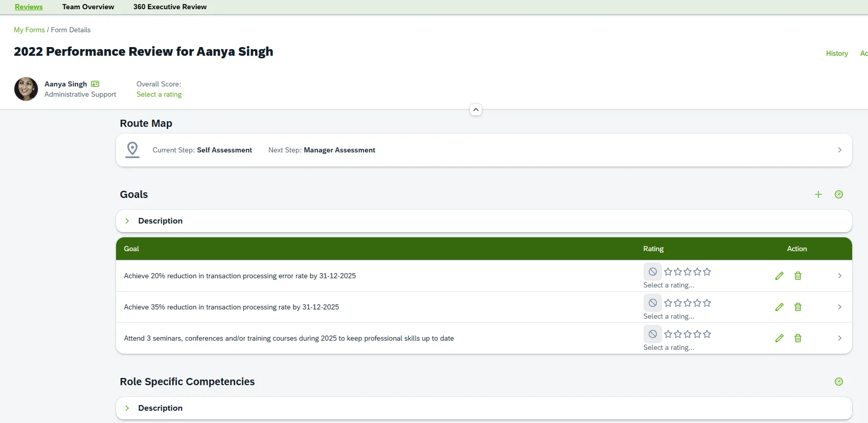Viewport: 868px width, 423px height.
Task: Click the Rating column header
Action: pos(653,249)
